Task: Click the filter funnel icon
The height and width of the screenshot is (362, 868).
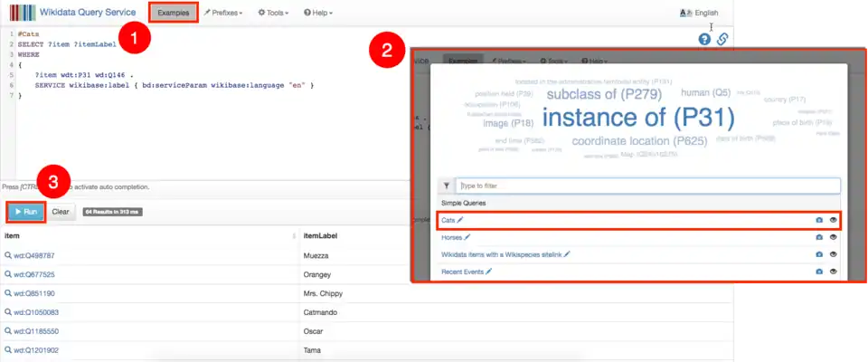Action: click(446, 186)
